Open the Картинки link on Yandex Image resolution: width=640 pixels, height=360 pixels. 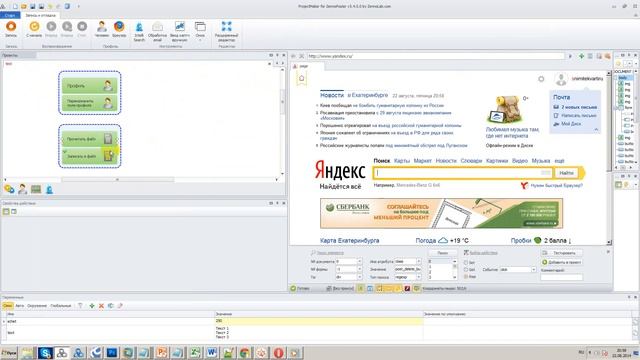click(x=497, y=161)
